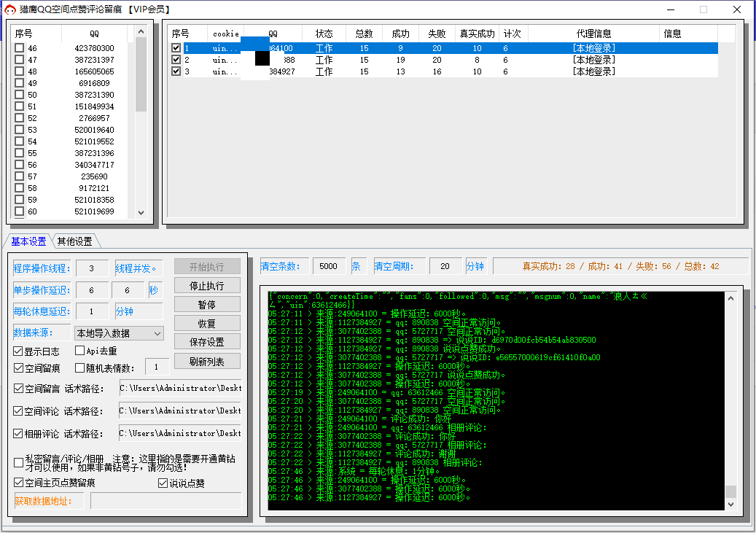The width and height of the screenshot is (756, 533).
Task: Toggle the 空间留痕 checkbox
Action: pyautogui.click(x=18, y=368)
